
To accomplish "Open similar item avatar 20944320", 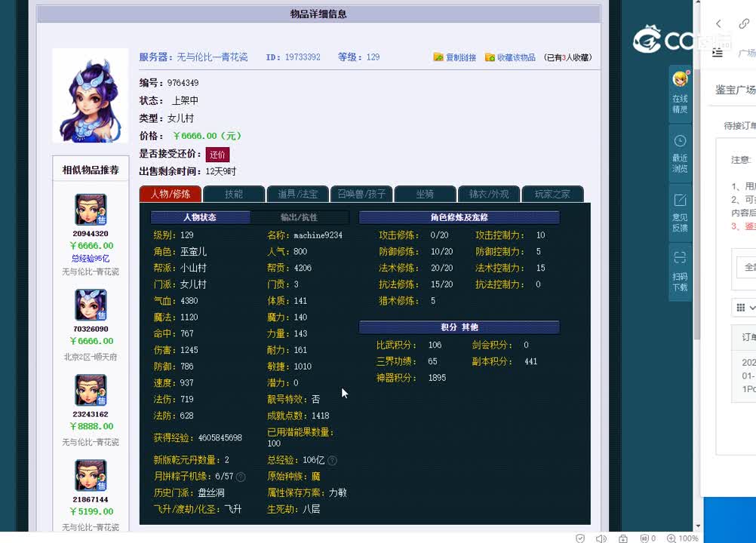I will pyautogui.click(x=91, y=210).
